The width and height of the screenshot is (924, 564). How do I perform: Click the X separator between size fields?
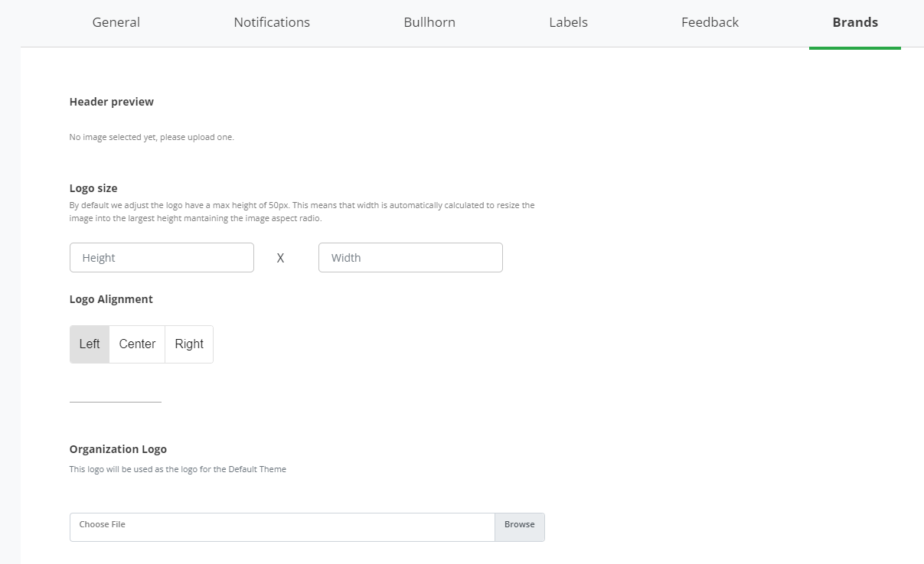click(x=280, y=259)
